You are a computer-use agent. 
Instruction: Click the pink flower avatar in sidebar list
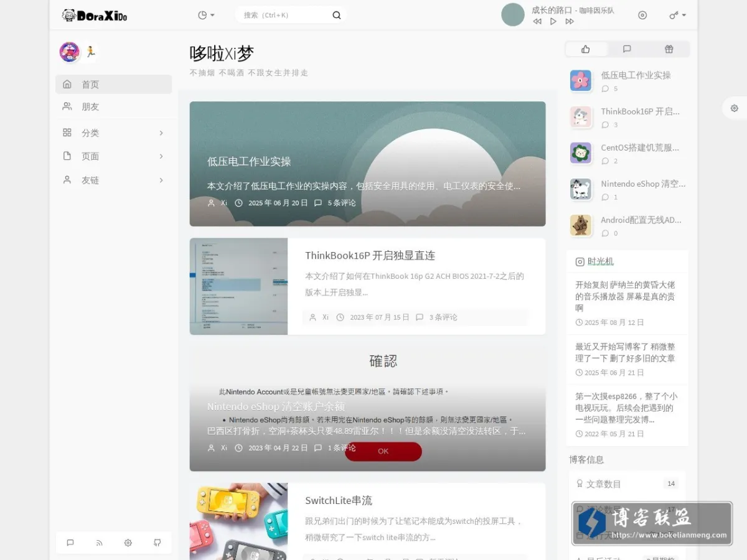click(581, 80)
